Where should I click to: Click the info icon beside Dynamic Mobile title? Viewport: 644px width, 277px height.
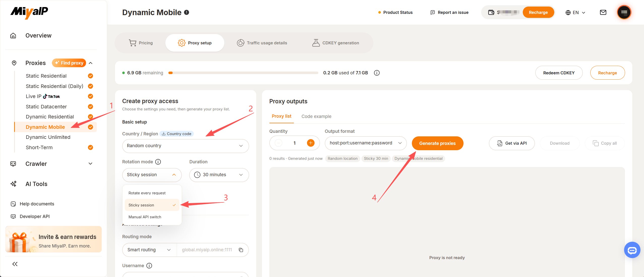click(187, 12)
